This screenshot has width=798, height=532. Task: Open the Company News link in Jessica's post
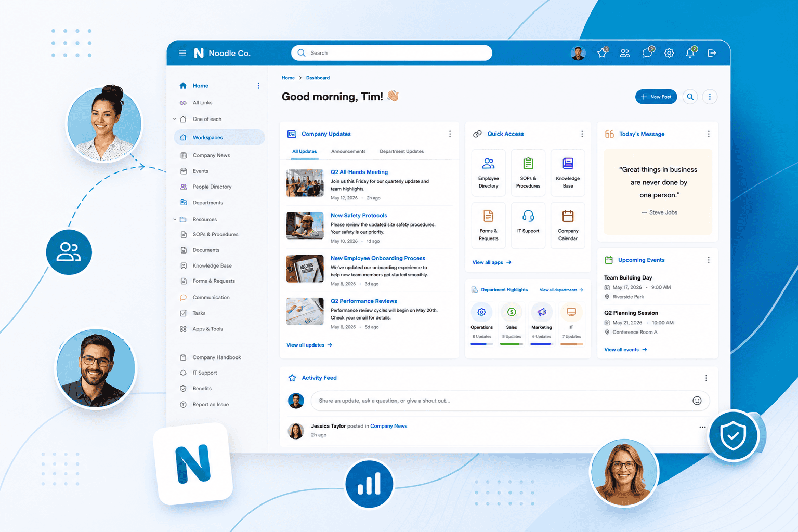click(389, 426)
